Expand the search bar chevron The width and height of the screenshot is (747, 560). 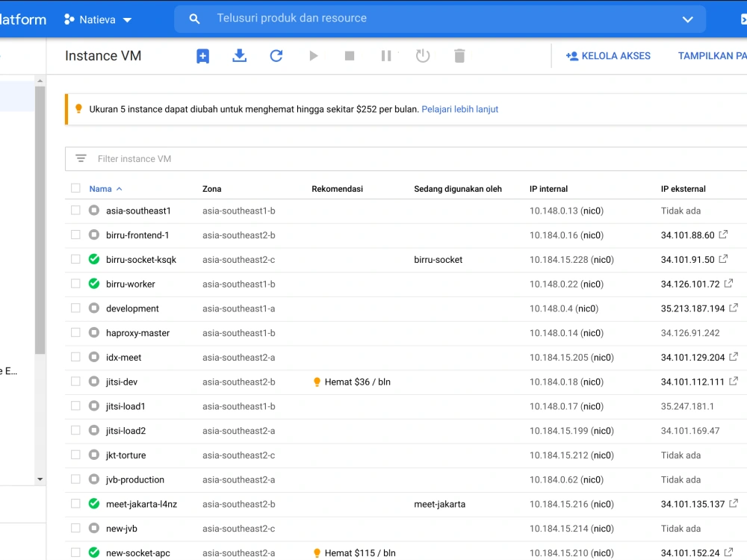(687, 19)
